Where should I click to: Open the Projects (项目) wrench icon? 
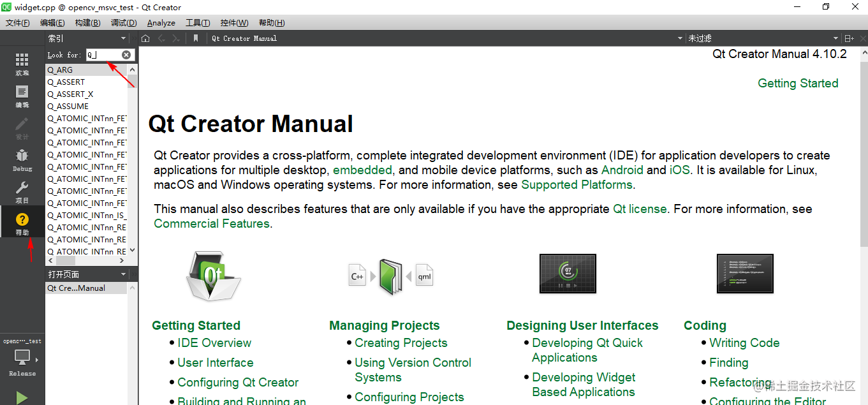point(22,188)
